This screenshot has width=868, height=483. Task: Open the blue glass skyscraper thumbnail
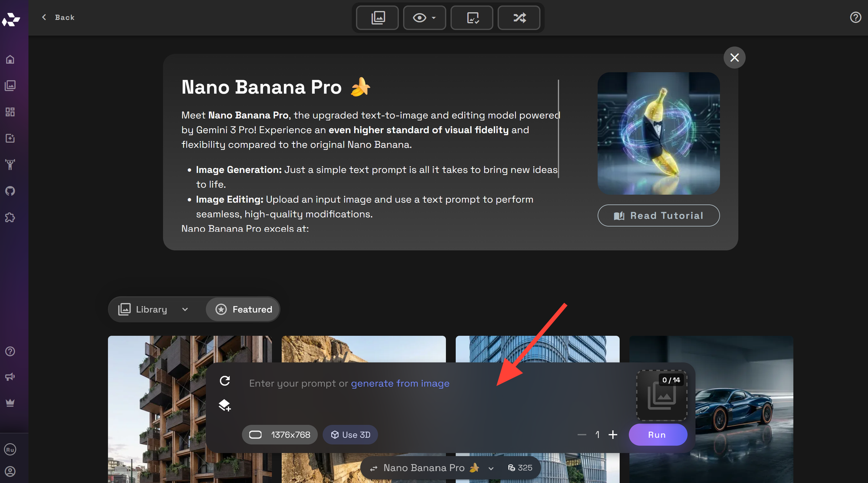pyautogui.click(x=537, y=348)
